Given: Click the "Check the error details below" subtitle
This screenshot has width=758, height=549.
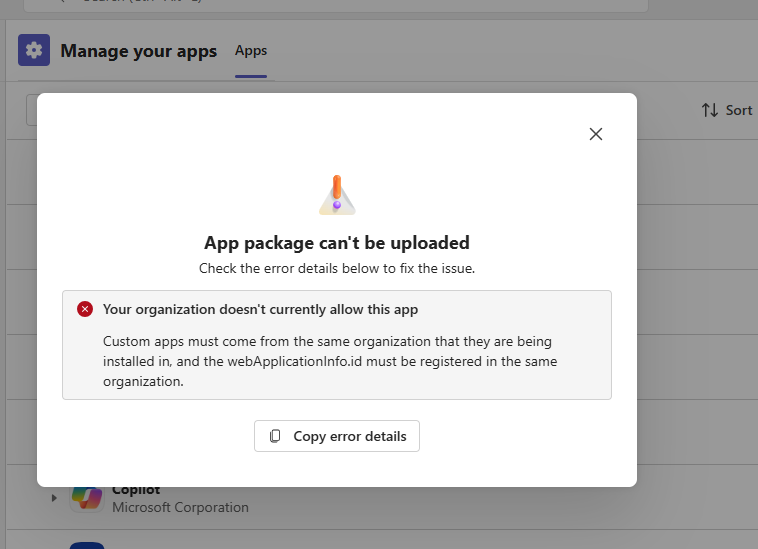Looking at the screenshot, I should click(x=337, y=268).
